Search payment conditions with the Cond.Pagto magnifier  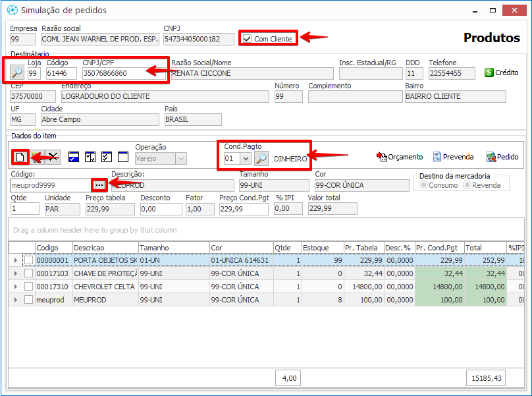click(261, 158)
